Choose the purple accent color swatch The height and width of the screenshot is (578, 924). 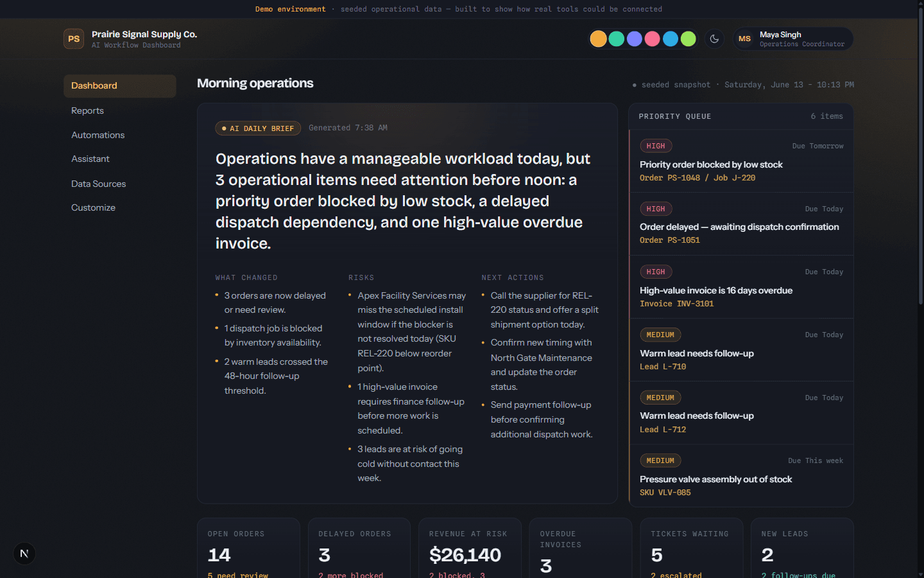[x=634, y=39]
